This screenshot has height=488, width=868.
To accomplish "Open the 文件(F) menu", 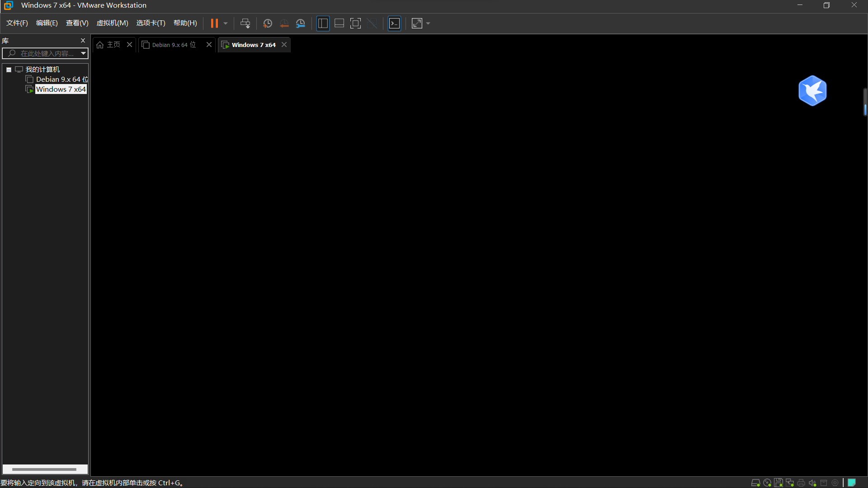I will [17, 23].
